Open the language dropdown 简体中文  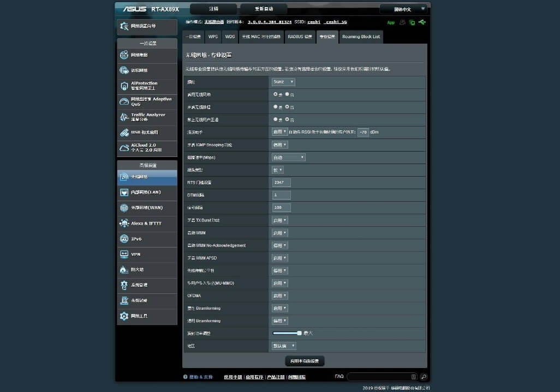click(x=403, y=9)
